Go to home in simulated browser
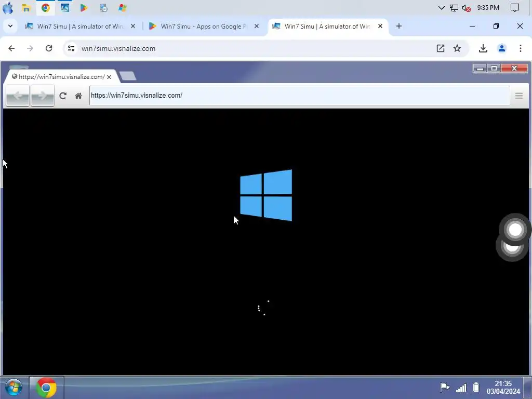532x399 pixels. pos(78,96)
